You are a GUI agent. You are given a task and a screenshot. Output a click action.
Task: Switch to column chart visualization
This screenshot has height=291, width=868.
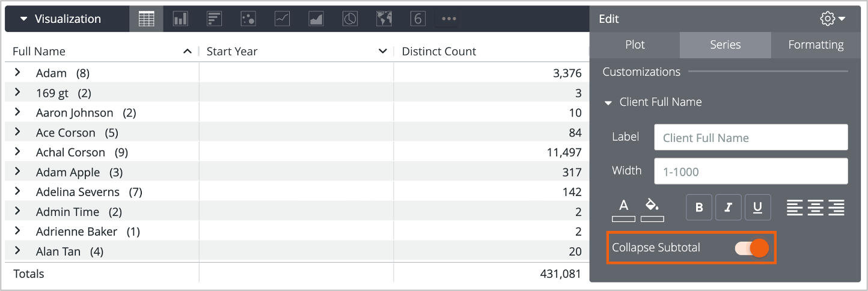(x=180, y=19)
